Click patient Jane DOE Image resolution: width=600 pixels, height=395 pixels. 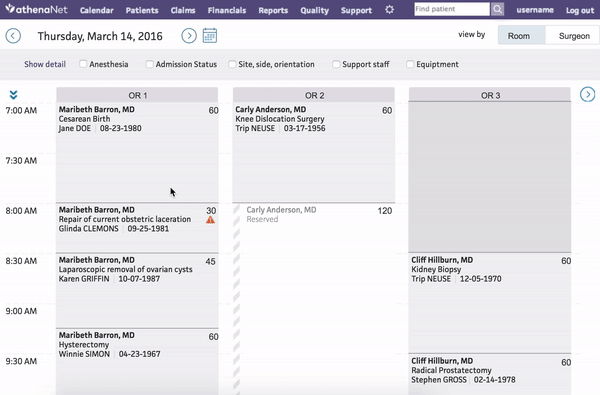pyautogui.click(x=75, y=128)
